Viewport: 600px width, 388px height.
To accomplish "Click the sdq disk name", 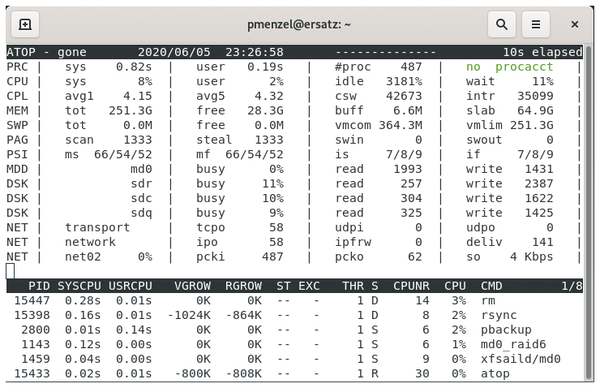I will pos(141,213).
